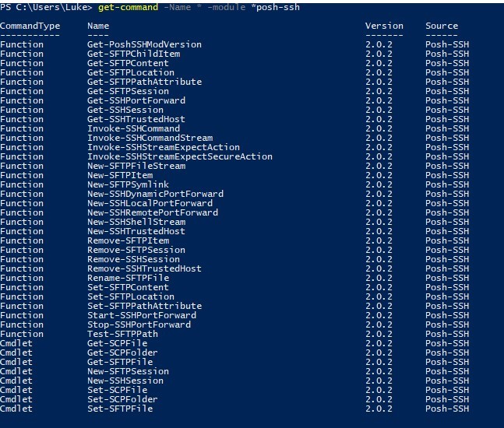Viewport: 504px width, 428px height.
Task: Select Stop-SSHPortForward
Action: 139,325
